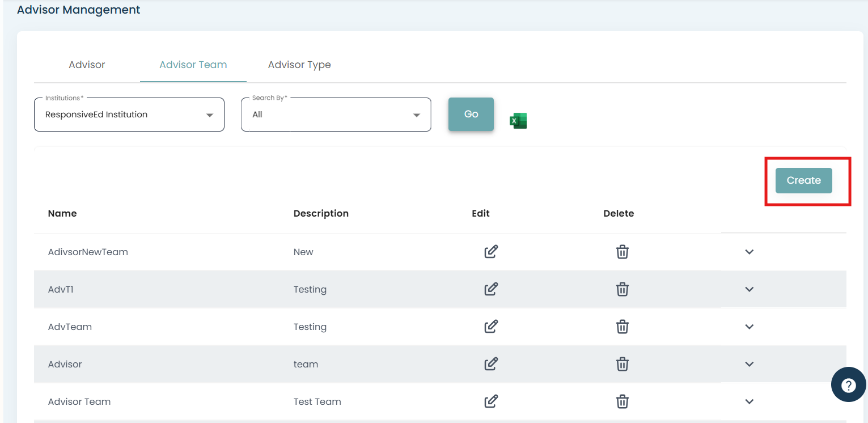Edit the AdivsorNewTeam row
This screenshot has width=868, height=423.
(491, 252)
